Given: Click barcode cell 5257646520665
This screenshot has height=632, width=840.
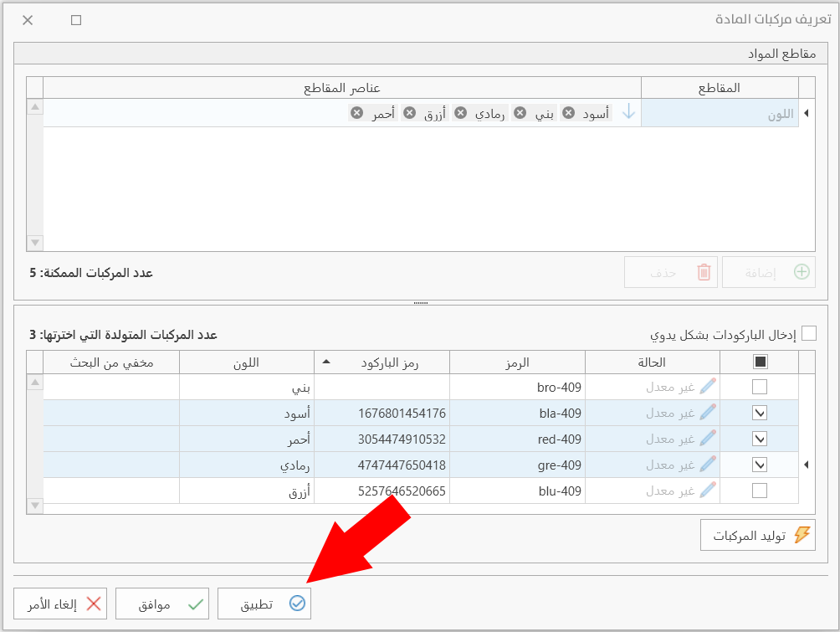Looking at the screenshot, I should coord(382,490).
